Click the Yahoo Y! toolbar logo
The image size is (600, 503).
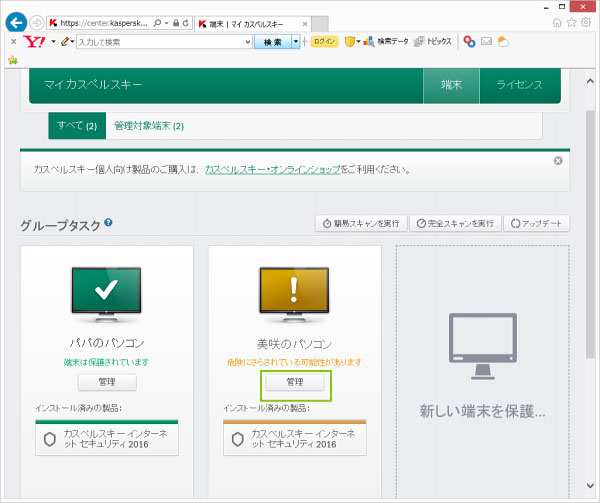34,41
